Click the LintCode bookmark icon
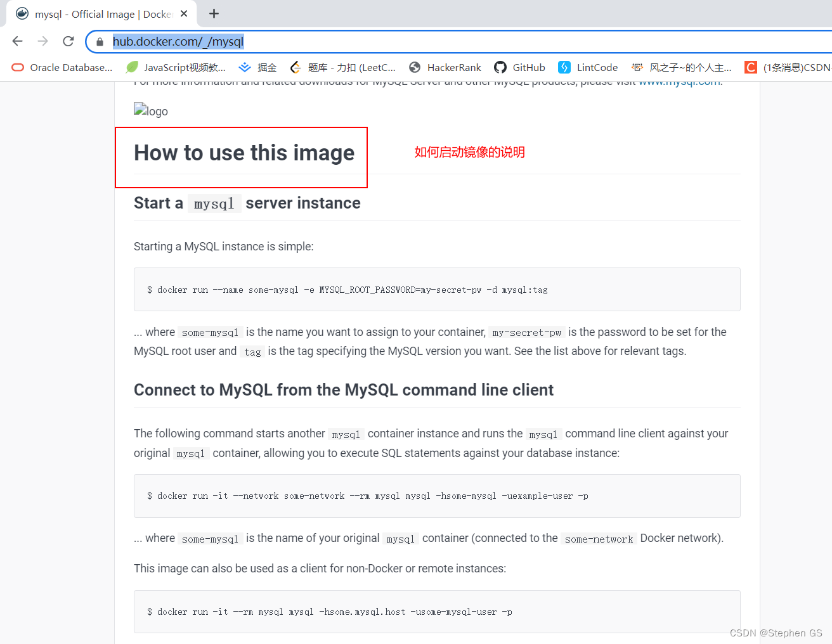The width and height of the screenshot is (832, 644). 564,67
